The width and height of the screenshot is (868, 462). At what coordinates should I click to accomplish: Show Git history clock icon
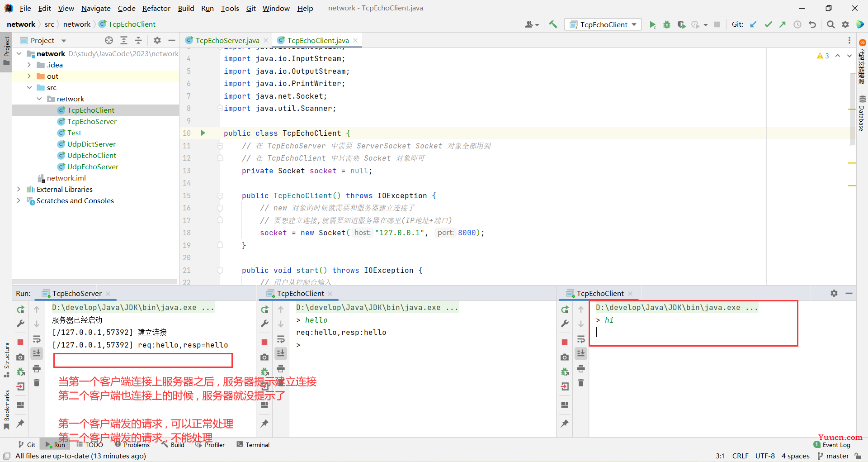[797, 24]
